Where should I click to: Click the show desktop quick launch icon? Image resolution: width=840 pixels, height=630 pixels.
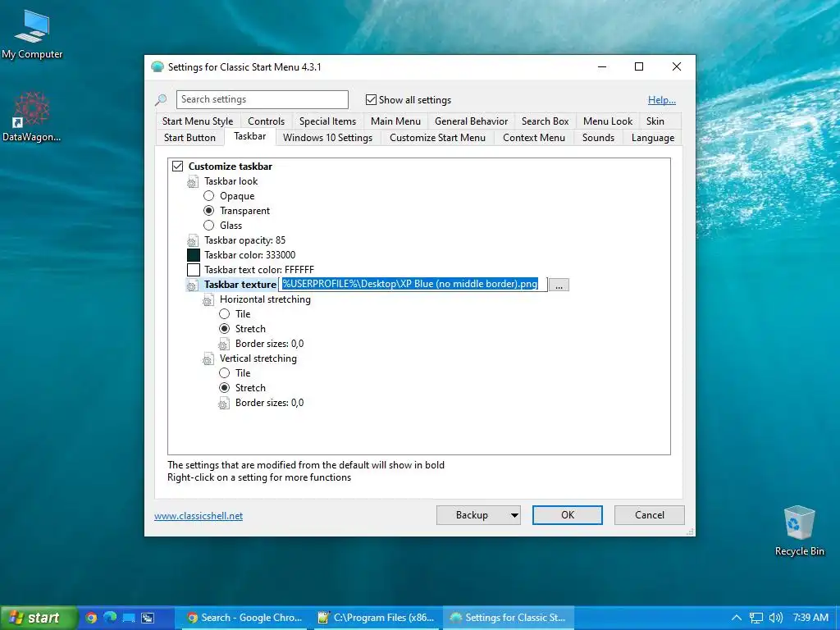(129, 618)
